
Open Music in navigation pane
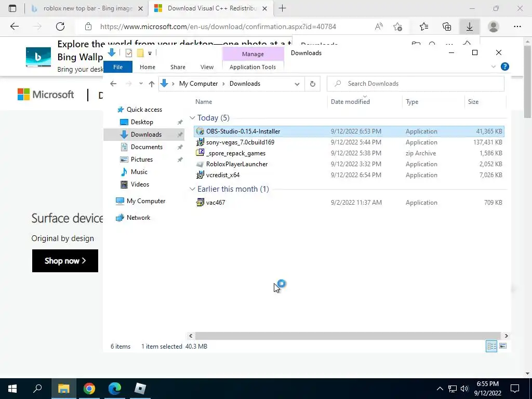coord(139,172)
